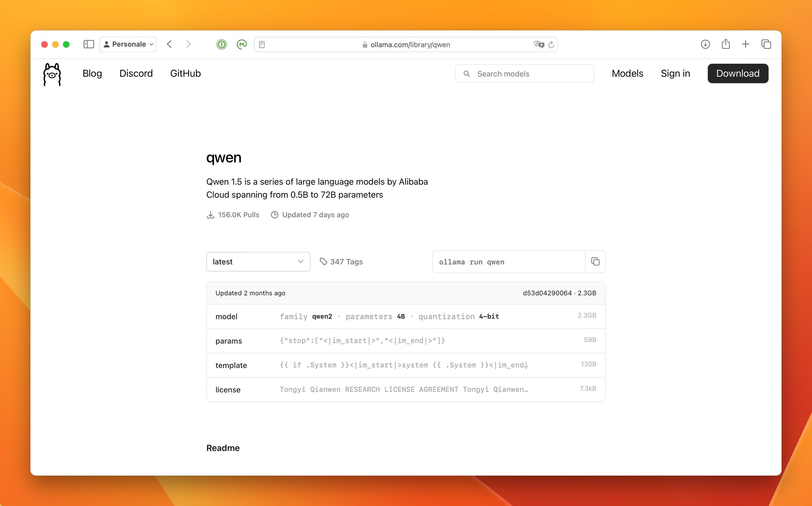Expand the latest tag dropdown
This screenshot has width=812, height=506.
[x=258, y=262]
